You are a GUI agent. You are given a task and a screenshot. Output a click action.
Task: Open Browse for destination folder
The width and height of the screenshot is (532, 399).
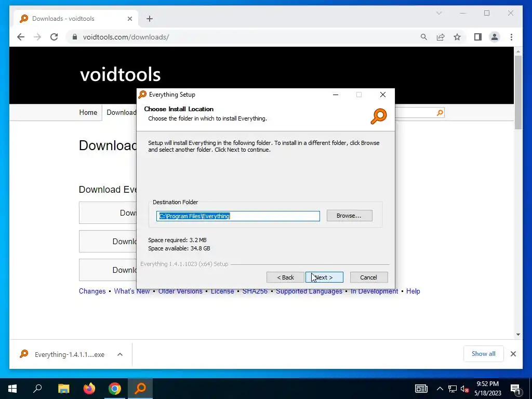(x=349, y=216)
